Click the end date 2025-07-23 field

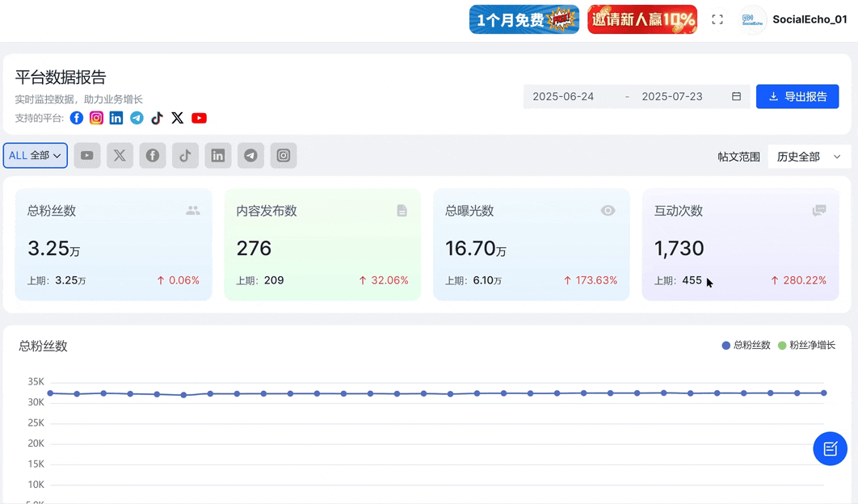pos(672,97)
